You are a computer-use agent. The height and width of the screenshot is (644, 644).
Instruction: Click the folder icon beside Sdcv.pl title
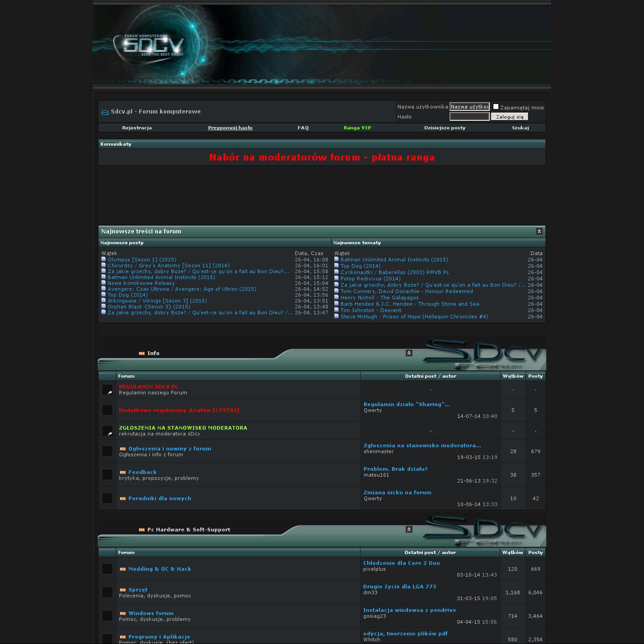coord(105,112)
